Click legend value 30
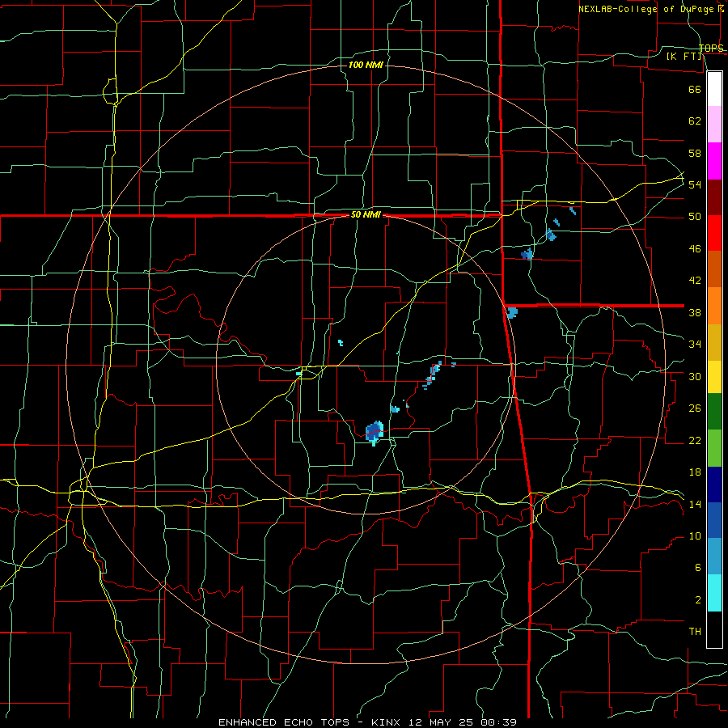 (695, 376)
